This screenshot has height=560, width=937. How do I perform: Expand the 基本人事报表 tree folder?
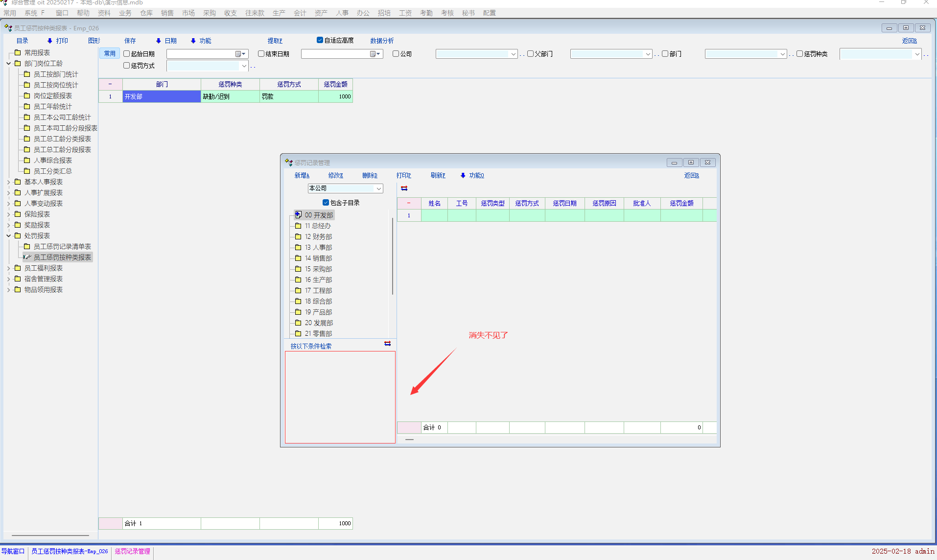click(x=8, y=182)
